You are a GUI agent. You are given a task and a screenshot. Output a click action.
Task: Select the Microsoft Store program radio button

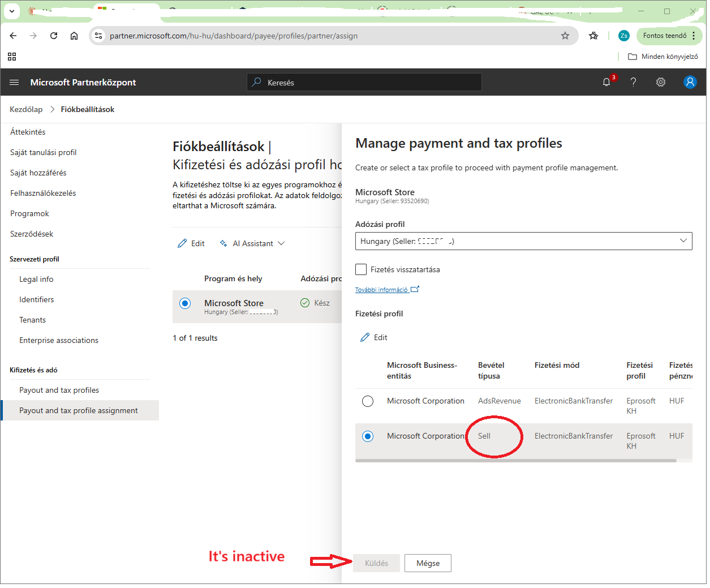pyautogui.click(x=185, y=303)
